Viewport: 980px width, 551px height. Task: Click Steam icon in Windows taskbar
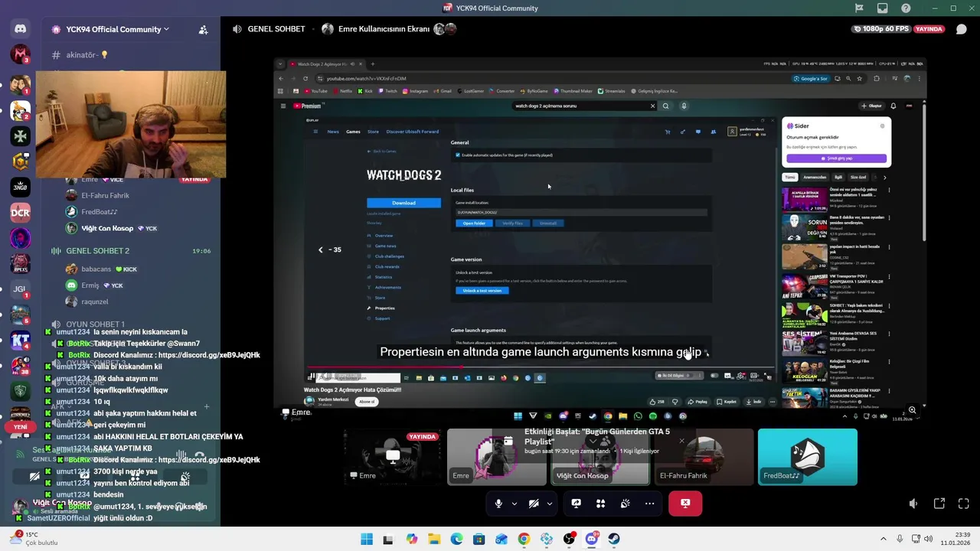[614, 539]
